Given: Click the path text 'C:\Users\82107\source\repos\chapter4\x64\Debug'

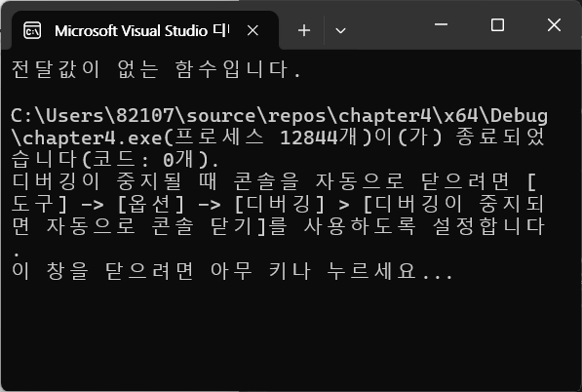Looking at the screenshot, I should (x=279, y=115).
